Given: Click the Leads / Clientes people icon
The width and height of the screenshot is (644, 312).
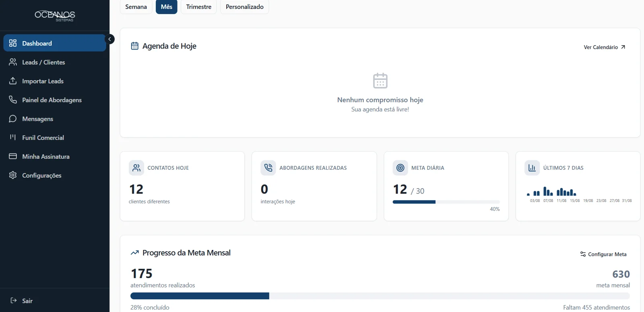Looking at the screenshot, I should coord(13,62).
